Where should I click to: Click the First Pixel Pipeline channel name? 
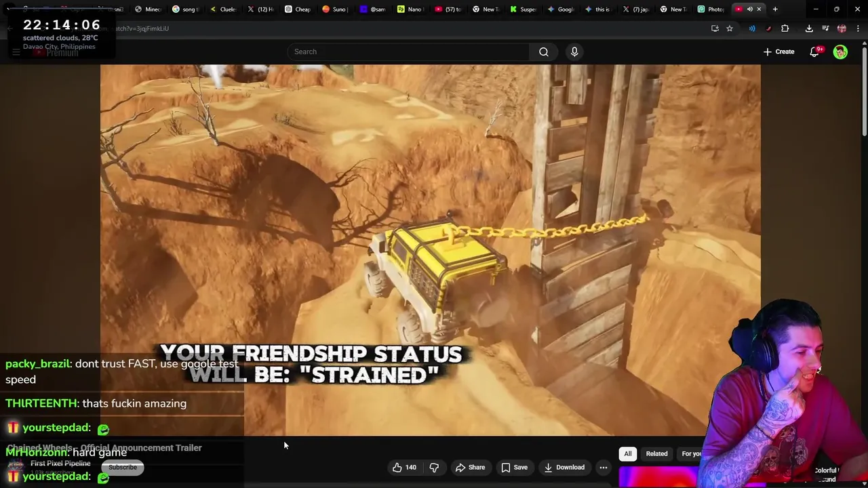(x=60, y=464)
